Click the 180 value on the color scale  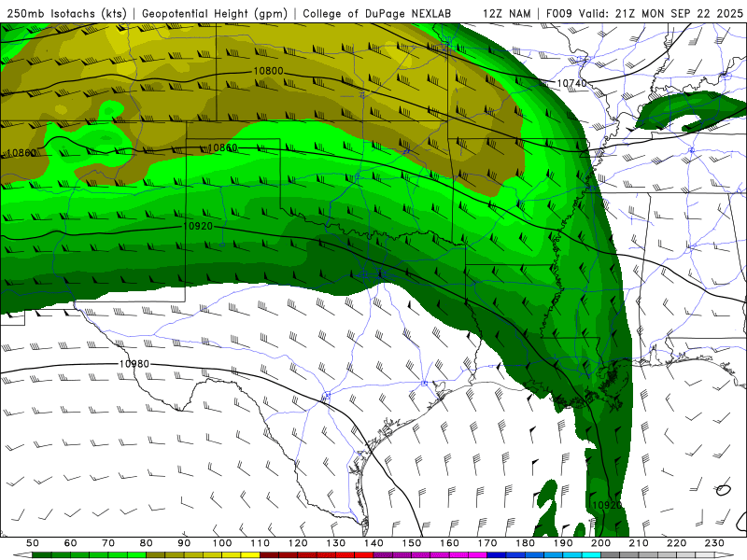pos(525,543)
